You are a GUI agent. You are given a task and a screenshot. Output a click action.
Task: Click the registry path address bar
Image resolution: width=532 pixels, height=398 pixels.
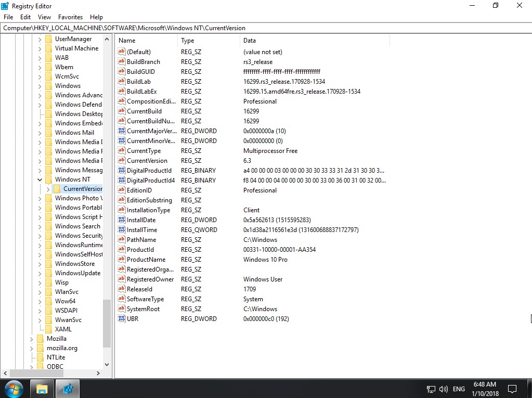[x=266, y=28]
